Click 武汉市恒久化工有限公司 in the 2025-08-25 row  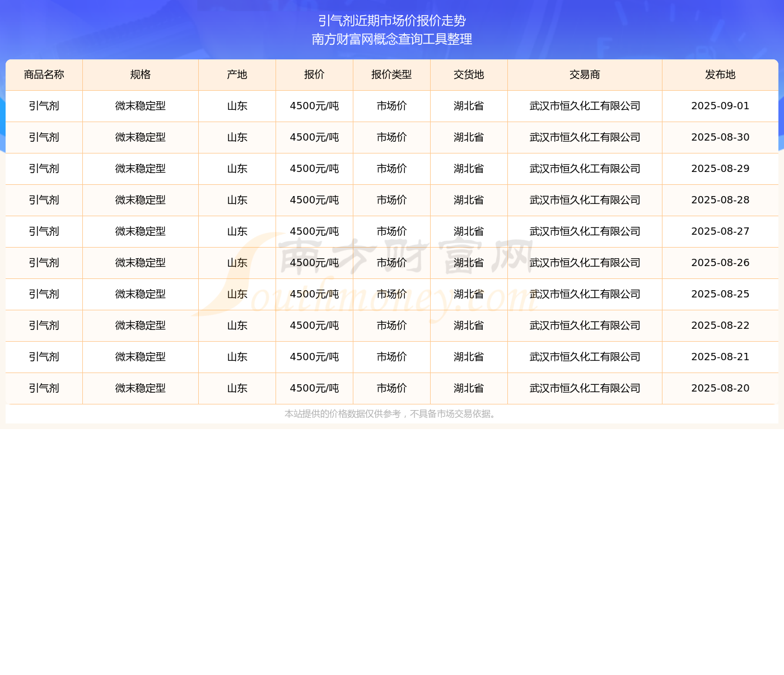(585, 294)
